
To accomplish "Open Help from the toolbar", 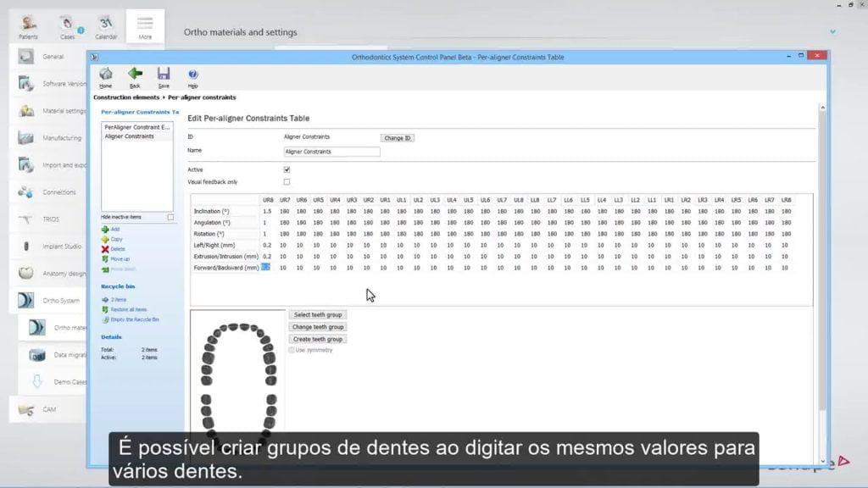I will click(x=192, y=76).
